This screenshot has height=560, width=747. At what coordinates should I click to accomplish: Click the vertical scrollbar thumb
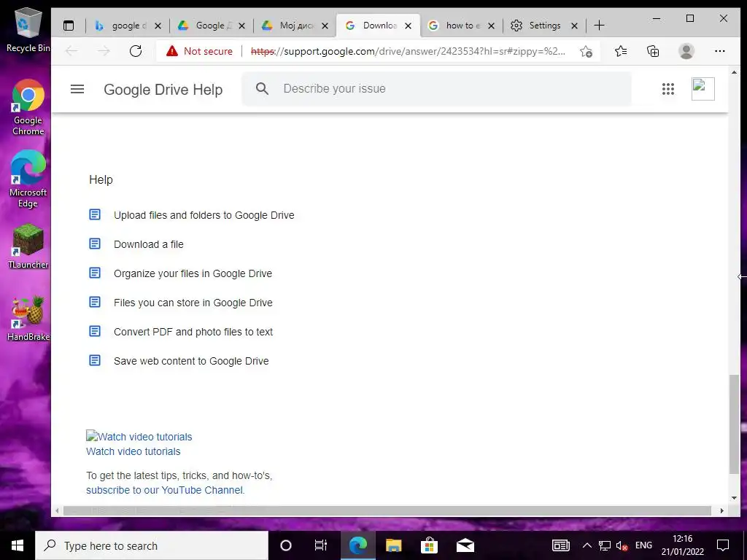click(x=734, y=424)
